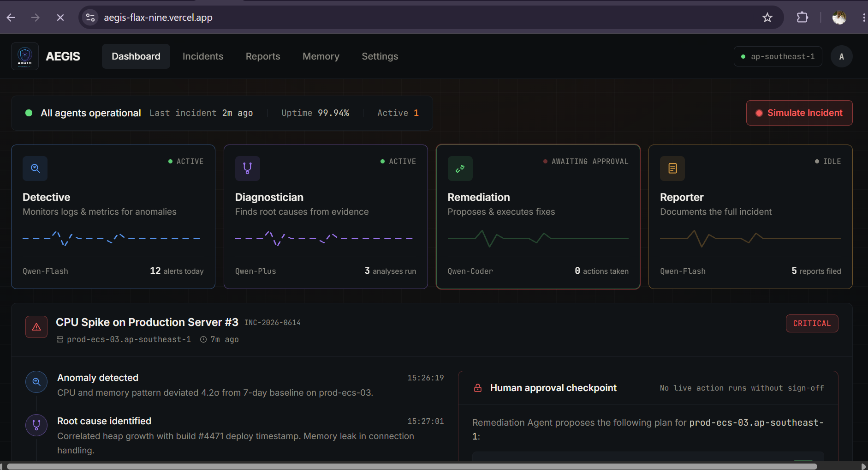Click the '0 actions taken' value
Screen dimensions: 868x470
point(601,271)
